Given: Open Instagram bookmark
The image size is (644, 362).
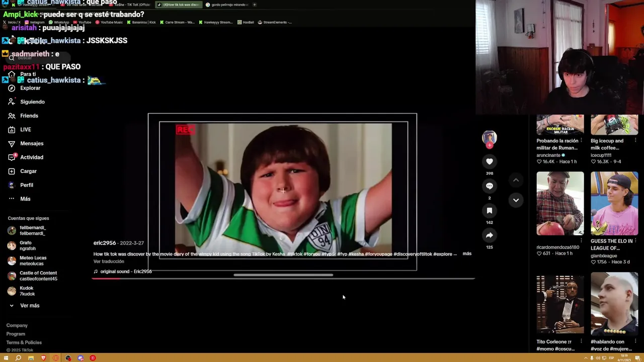Looking at the screenshot, I should 35,22.
